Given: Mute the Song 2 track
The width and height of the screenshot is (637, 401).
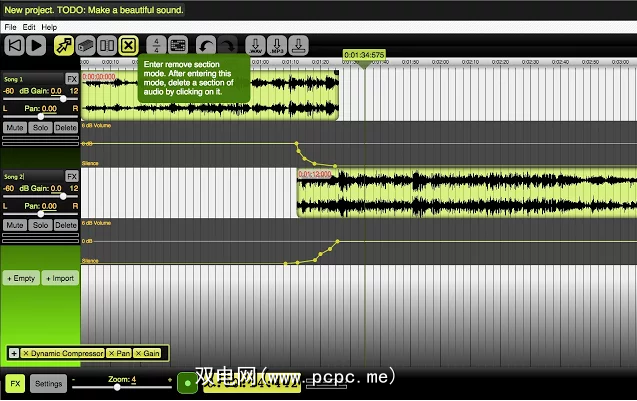Looking at the screenshot, I should tap(15, 225).
